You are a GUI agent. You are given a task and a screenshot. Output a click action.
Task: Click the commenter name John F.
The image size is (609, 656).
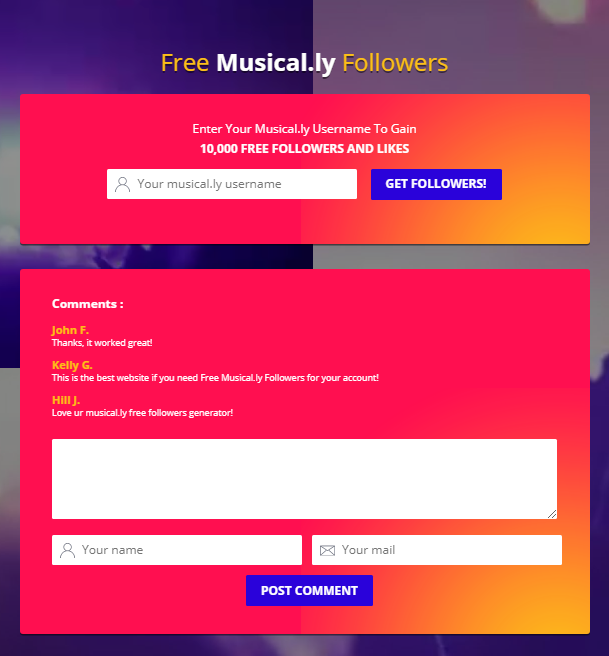70,330
